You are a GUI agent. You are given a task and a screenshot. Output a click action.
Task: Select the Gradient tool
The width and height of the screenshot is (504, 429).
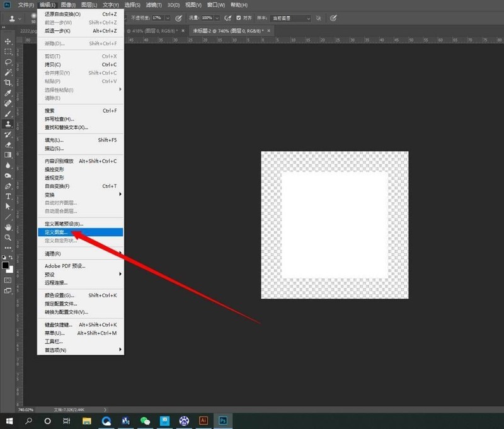(8, 154)
